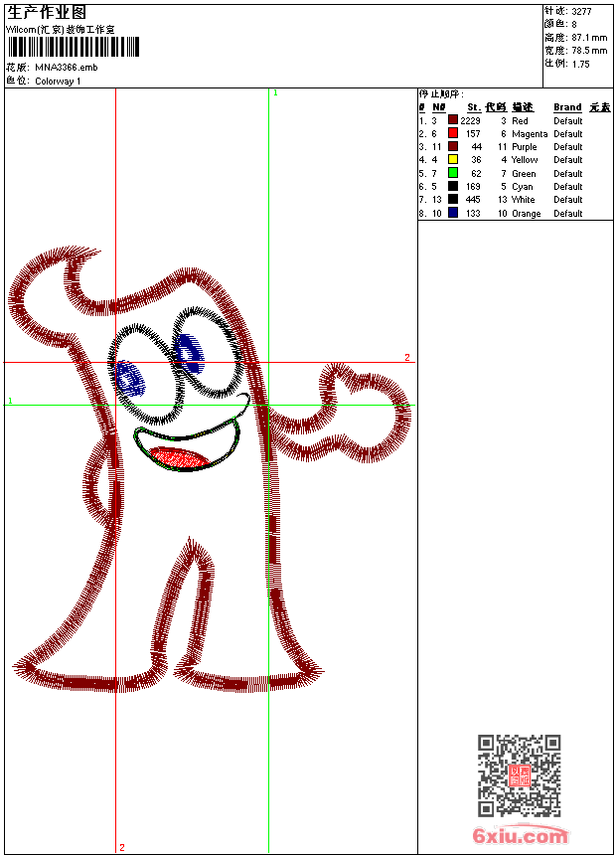Click the barcode under the Wilcom heading
This screenshot has height=855, width=616.
click(x=74, y=47)
